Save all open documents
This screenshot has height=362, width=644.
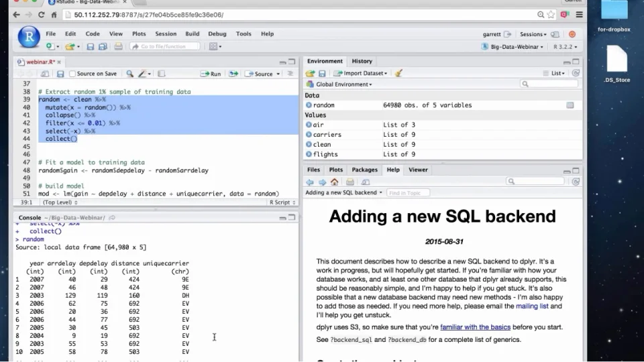tap(103, 46)
